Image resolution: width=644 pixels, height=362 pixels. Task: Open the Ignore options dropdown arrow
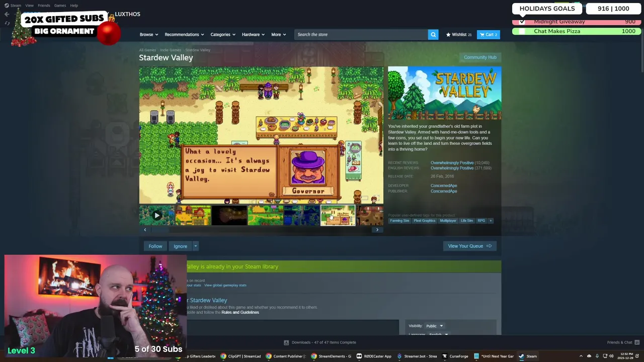tap(196, 246)
